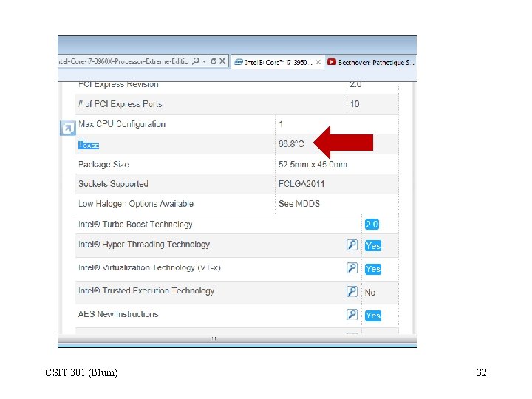Stop loading with the address bar X
Image resolution: width=532 pixels, height=399 pixels.
click(x=222, y=61)
